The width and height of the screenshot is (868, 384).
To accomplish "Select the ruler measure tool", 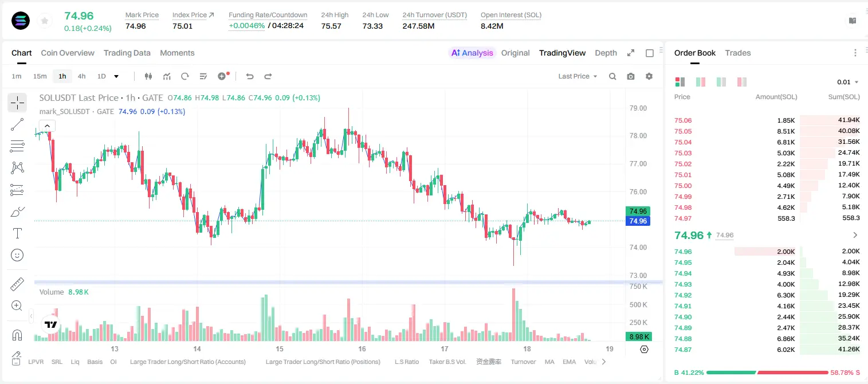I will [x=17, y=284].
